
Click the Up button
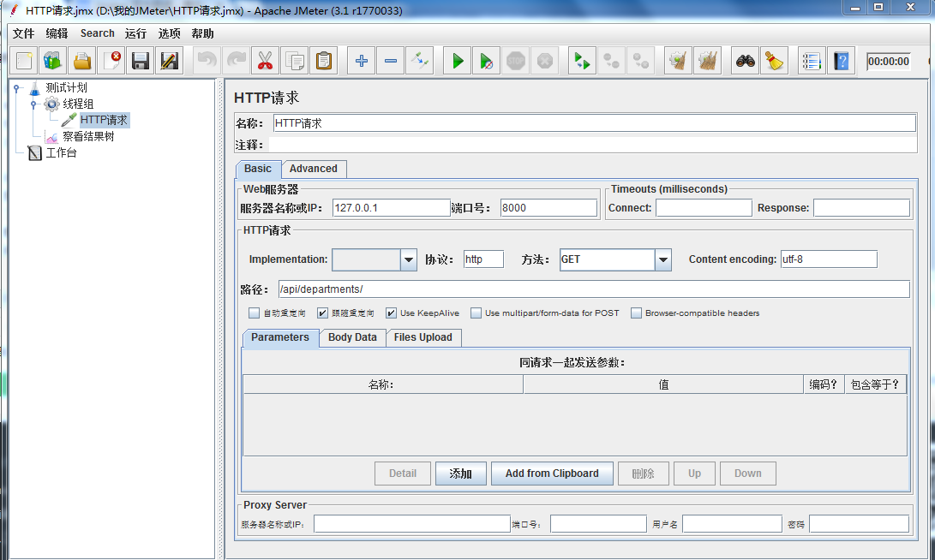pyautogui.click(x=695, y=474)
